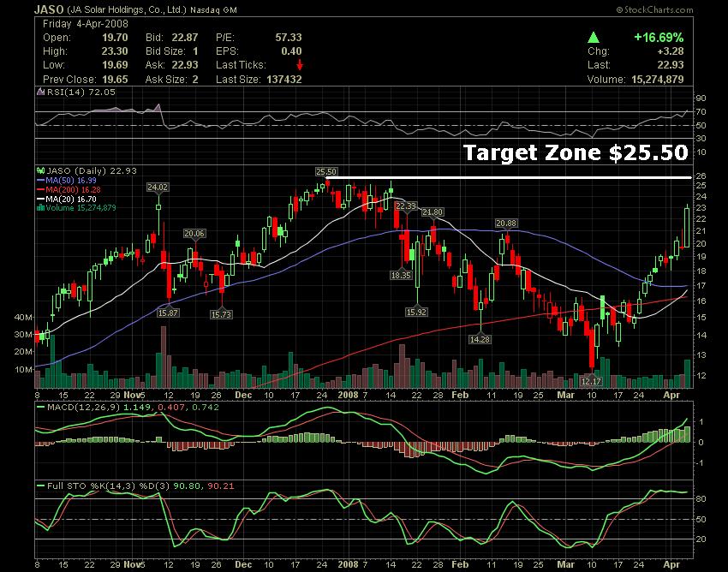Click the 24.02 high price label
The height and width of the screenshot is (572, 728).
click(158, 188)
